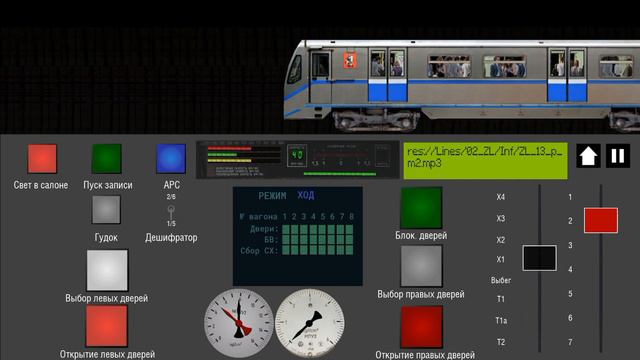Set controller to T2 braking position
This screenshot has height=360, width=640.
click(x=501, y=342)
